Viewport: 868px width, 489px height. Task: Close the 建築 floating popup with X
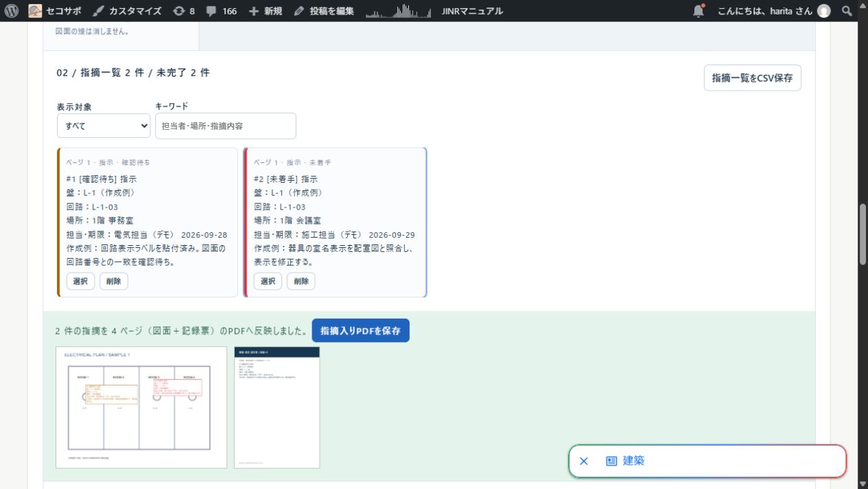coord(584,461)
